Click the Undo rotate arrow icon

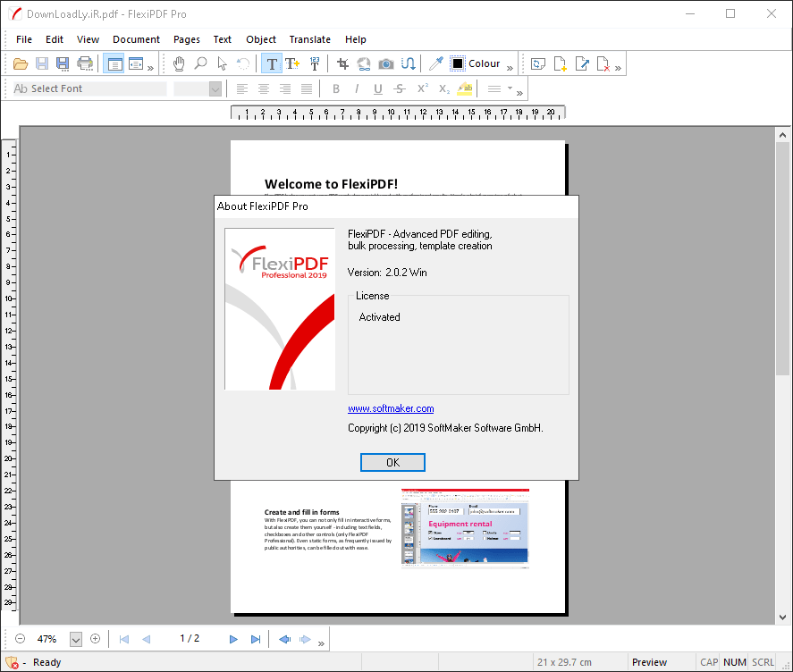[x=243, y=63]
